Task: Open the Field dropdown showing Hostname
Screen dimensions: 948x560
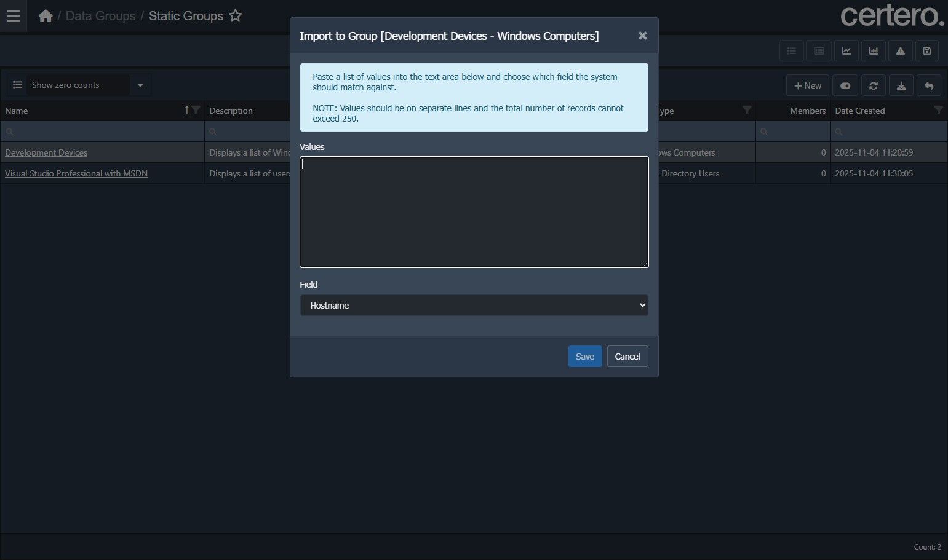Action: pos(474,306)
